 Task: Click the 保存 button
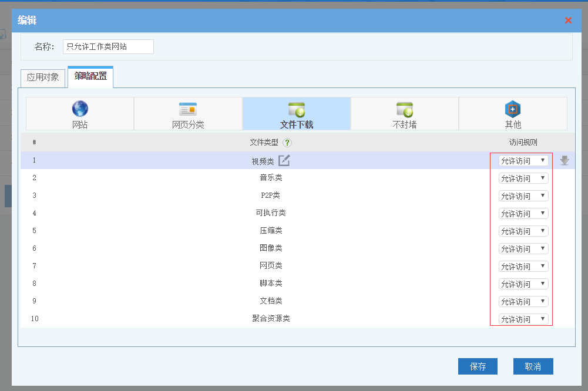[478, 366]
